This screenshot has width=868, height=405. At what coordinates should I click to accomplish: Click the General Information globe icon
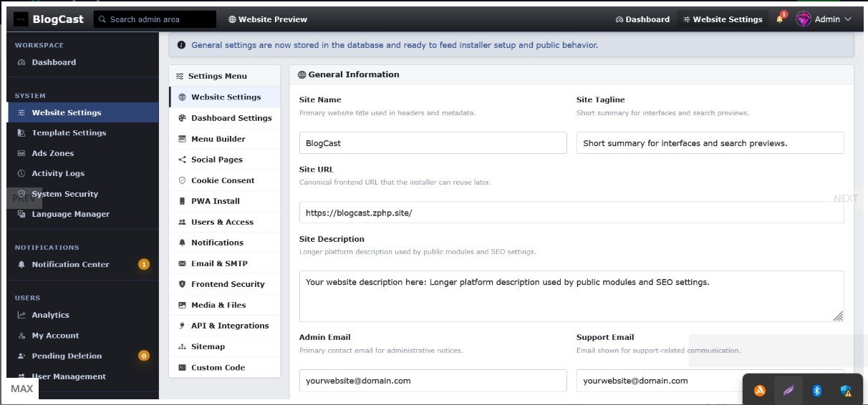pyautogui.click(x=302, y=74)
